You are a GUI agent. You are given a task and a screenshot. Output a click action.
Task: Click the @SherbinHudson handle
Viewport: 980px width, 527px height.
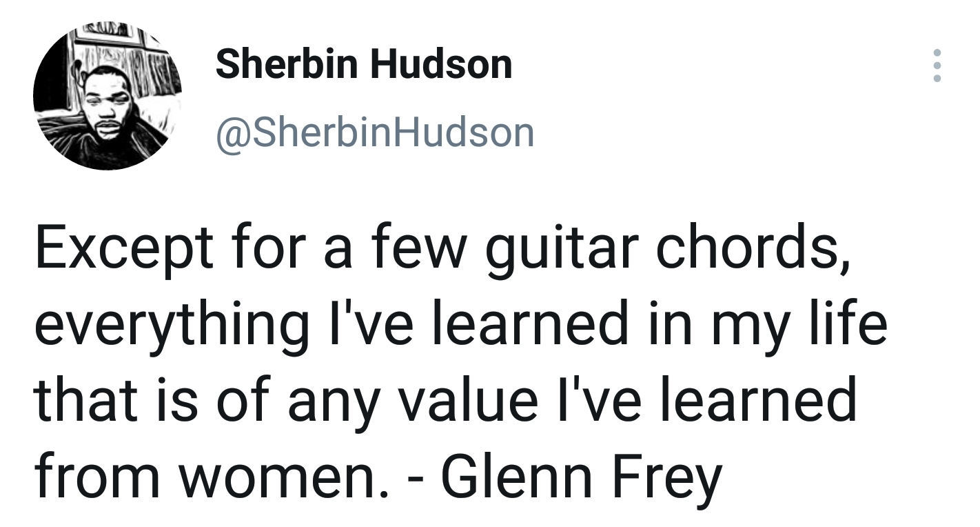tap(375, 132)
